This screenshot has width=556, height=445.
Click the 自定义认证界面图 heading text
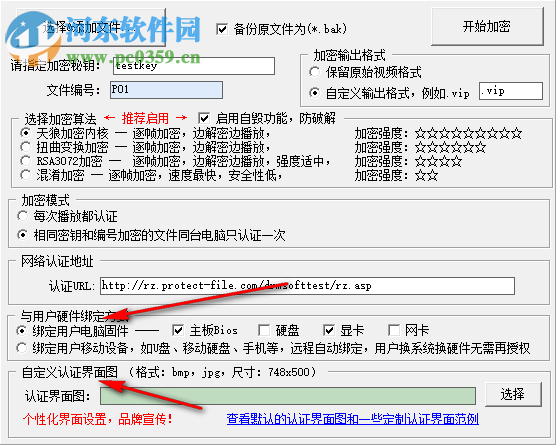tap(70, 372)
